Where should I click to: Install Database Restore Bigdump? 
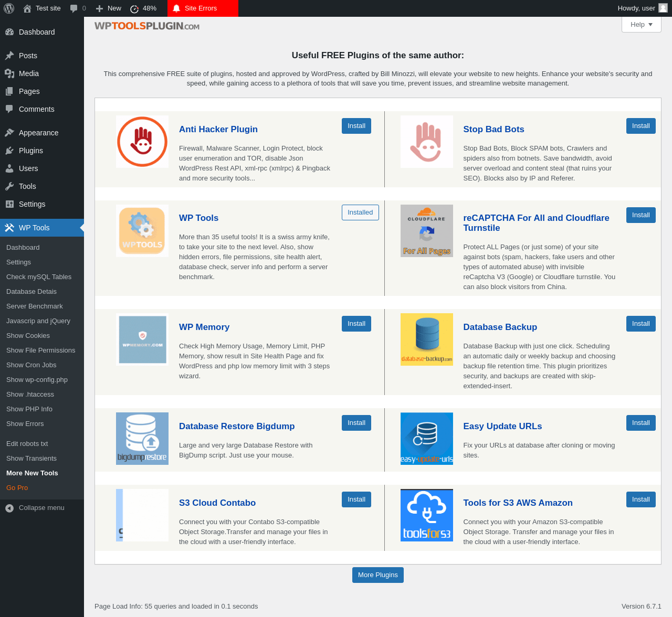coord(356,423)
